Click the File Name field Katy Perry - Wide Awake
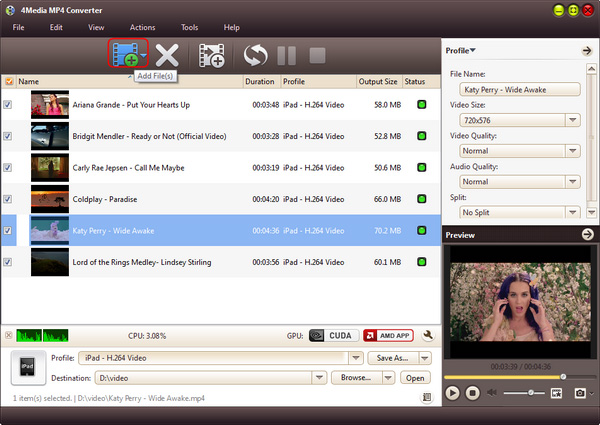The image size is (600, 425). (520, 90)
